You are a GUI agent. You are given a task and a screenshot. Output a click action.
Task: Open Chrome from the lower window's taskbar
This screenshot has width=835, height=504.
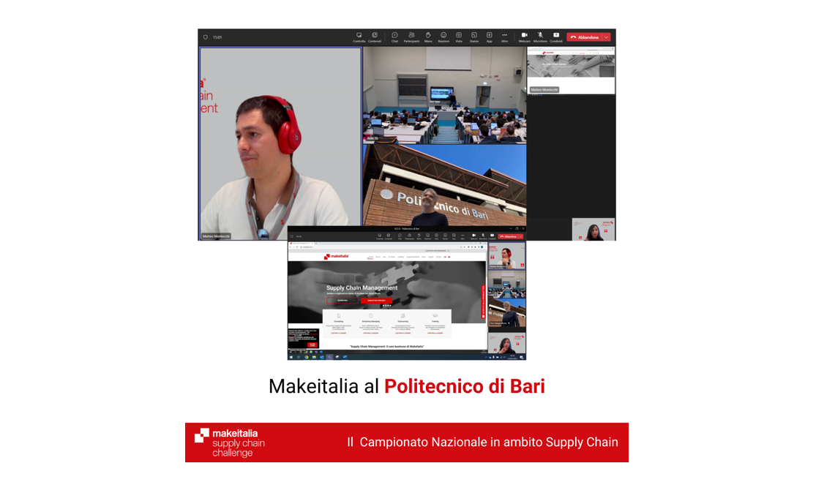307,357
